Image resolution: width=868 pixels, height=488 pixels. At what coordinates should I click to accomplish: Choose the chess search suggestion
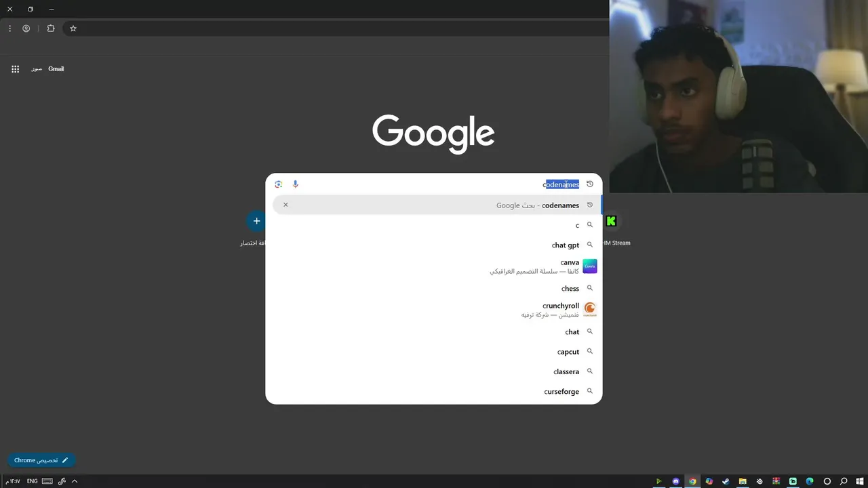click(434, 288)
